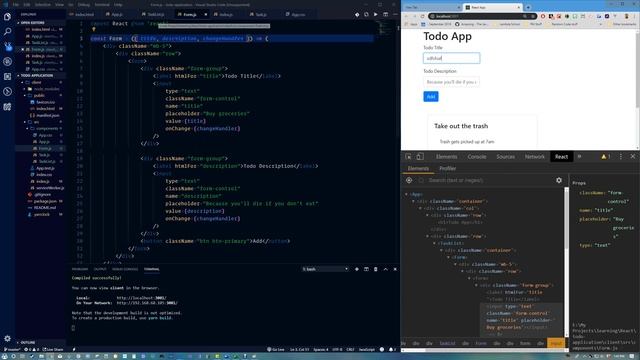Close the Form.js editor tab
640x360 pixels.
click(205, 14)
